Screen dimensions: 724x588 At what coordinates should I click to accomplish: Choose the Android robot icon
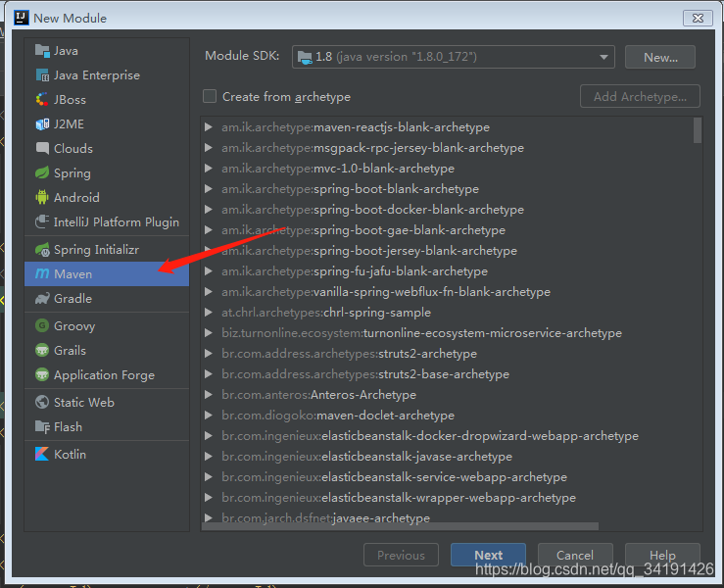[42, 198]
